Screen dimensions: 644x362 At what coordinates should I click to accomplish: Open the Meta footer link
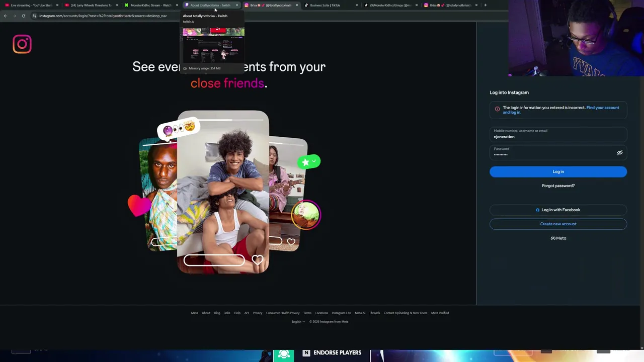point(194,313)
